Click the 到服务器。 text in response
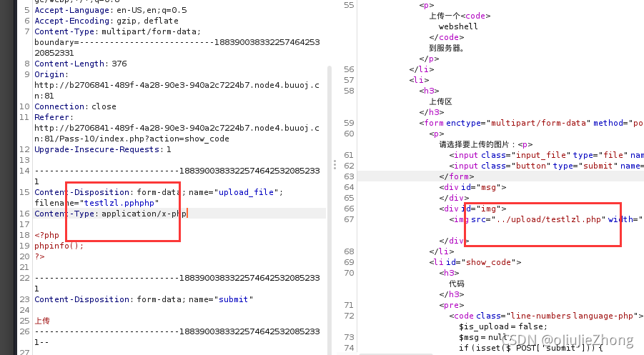Image resolution: width=644 pixels, height=355 pixels. tap(447, 48)
